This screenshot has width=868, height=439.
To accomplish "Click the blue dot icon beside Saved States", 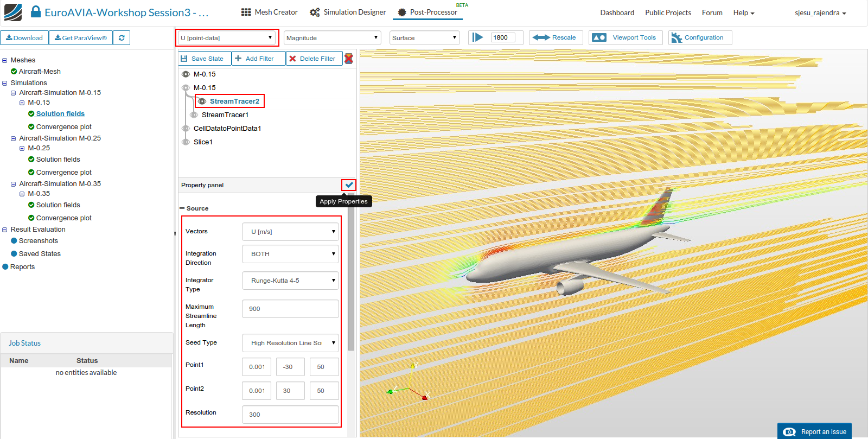I will click(14, 253).
